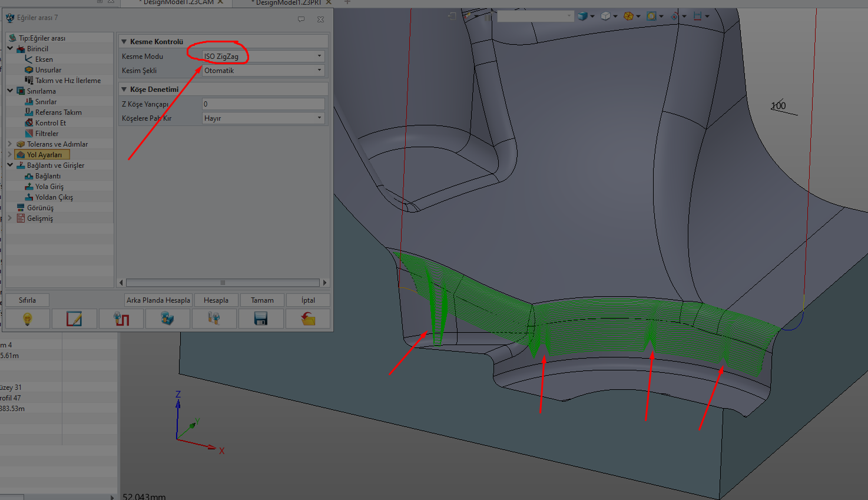
Task: Open the Köşelere Pah Kır dropdown
Action: [x=319, y=118]
